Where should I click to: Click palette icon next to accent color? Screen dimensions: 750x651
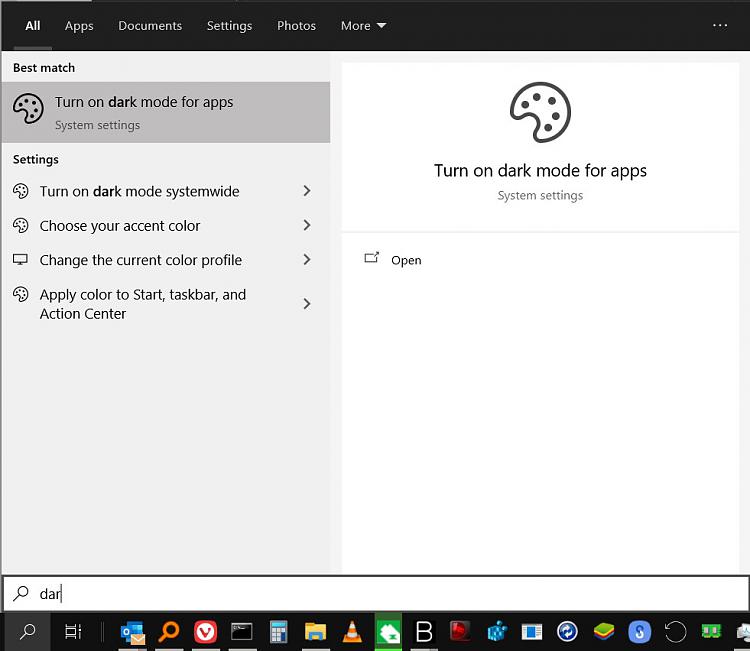(x=21, y=225)
